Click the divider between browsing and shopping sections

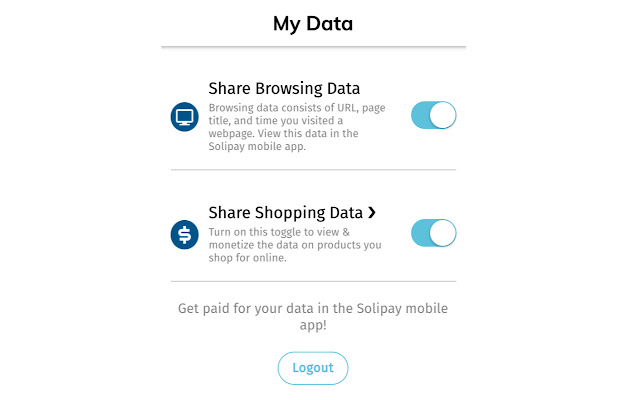point(313,170)
